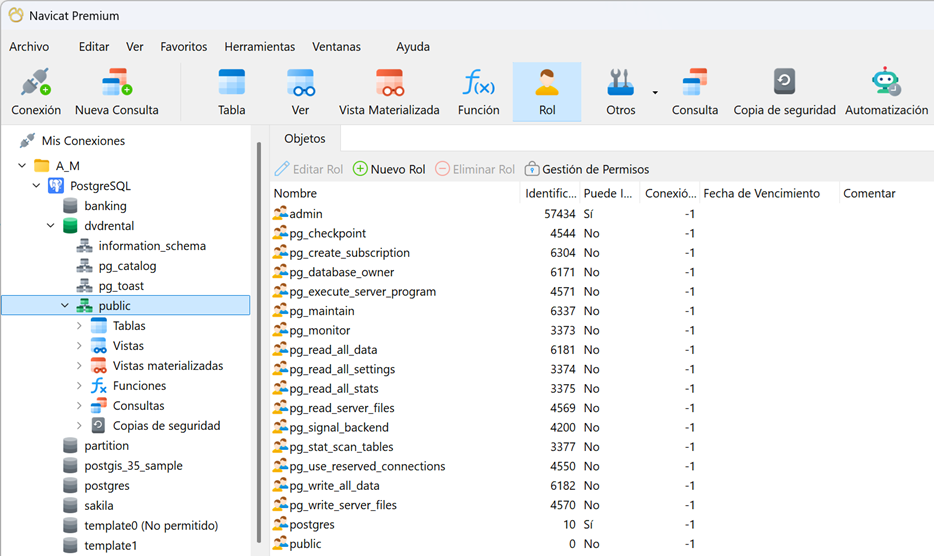Select the template0 (No permitido) database
Image resolution: width=934 pixels, height=556 pixels.
(x=151, y=526)
